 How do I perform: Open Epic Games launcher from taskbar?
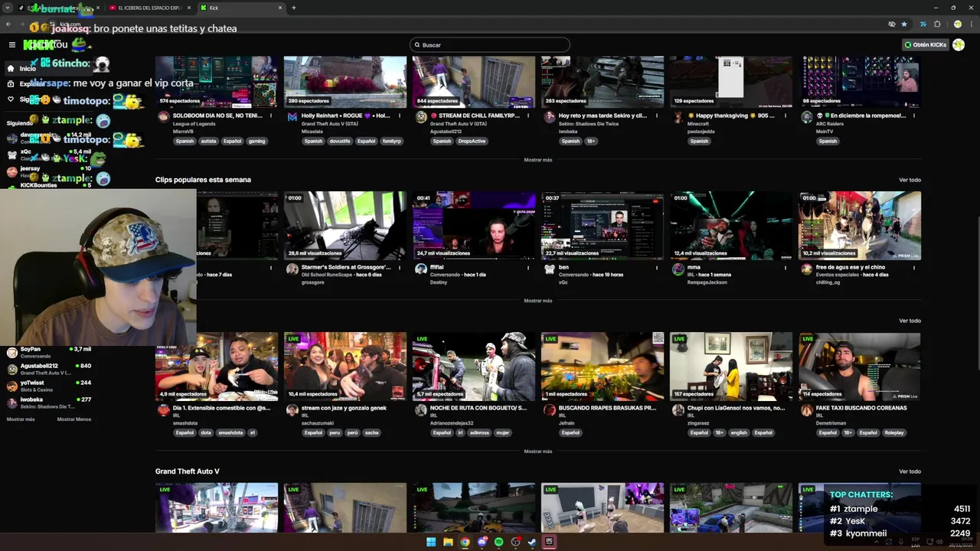click(x=549, y=542)
